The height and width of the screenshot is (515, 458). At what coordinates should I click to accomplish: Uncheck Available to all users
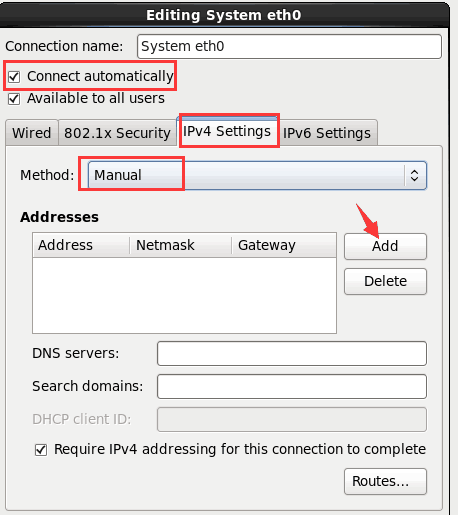(x=14, y=99)
